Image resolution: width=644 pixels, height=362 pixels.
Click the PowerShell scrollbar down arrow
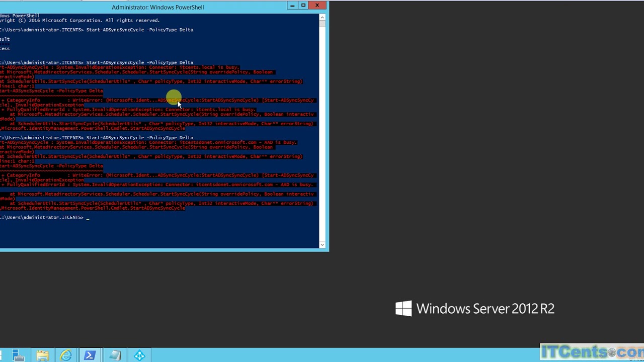point(323,245)
